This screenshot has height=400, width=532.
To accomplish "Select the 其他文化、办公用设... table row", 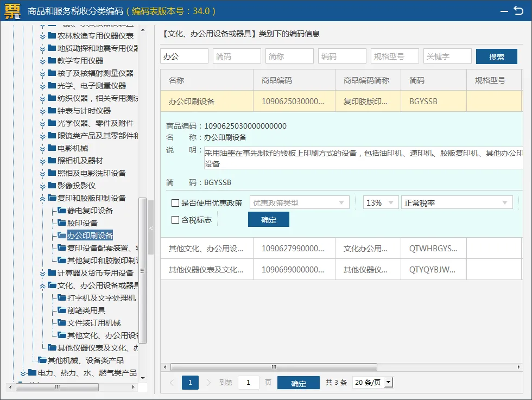I will coord(341,249).
